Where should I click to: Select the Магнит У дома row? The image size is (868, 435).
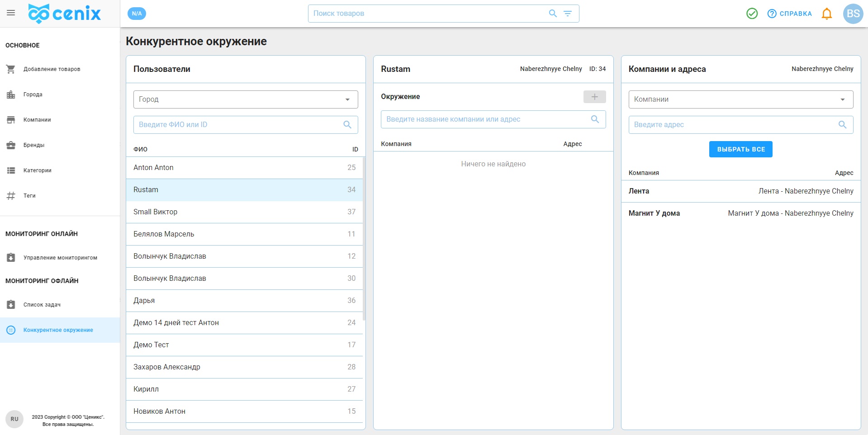coord(741,213)
